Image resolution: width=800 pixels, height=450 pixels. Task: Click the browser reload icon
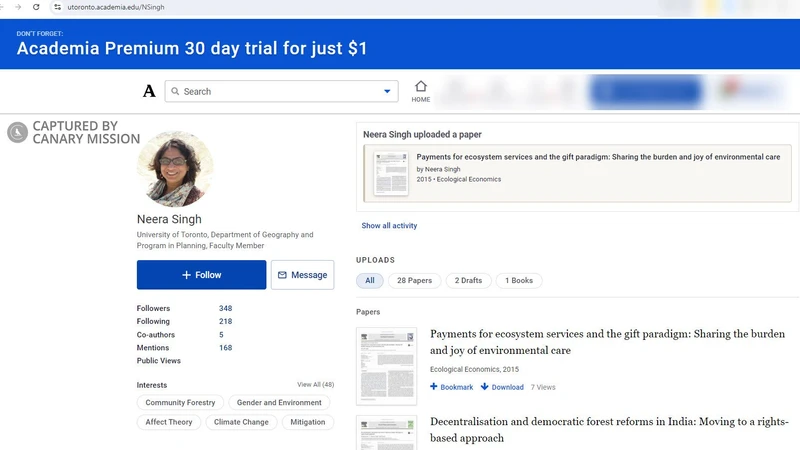pyautogui.click(x=36, y=7)
